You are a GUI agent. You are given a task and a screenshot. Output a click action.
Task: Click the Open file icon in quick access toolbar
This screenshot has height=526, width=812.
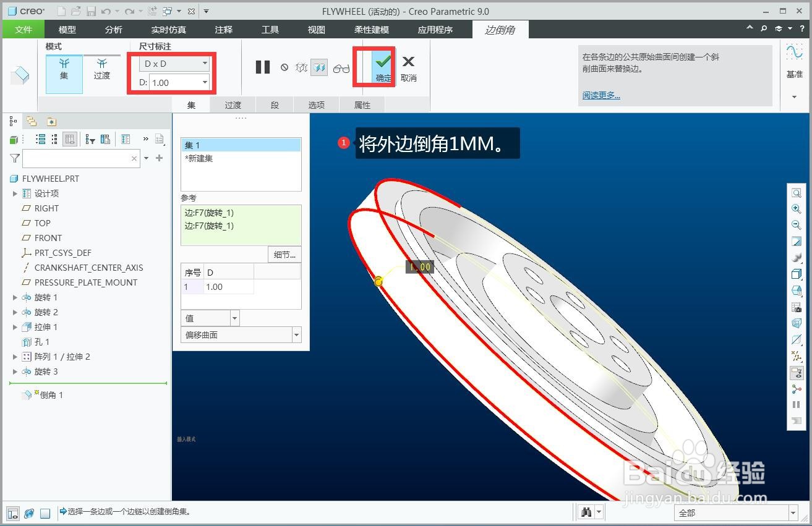pos(75,11)
